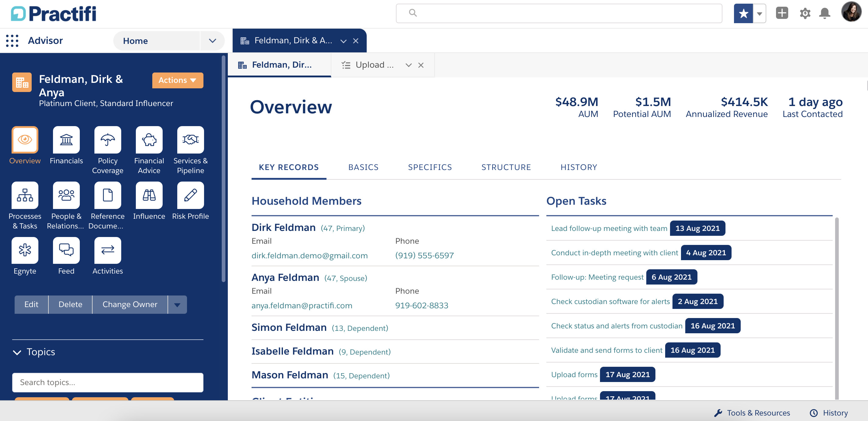Click inside the Search topics field
This screenshot has width=868, height=421.
pyautogui.click(x=108, y=383)
